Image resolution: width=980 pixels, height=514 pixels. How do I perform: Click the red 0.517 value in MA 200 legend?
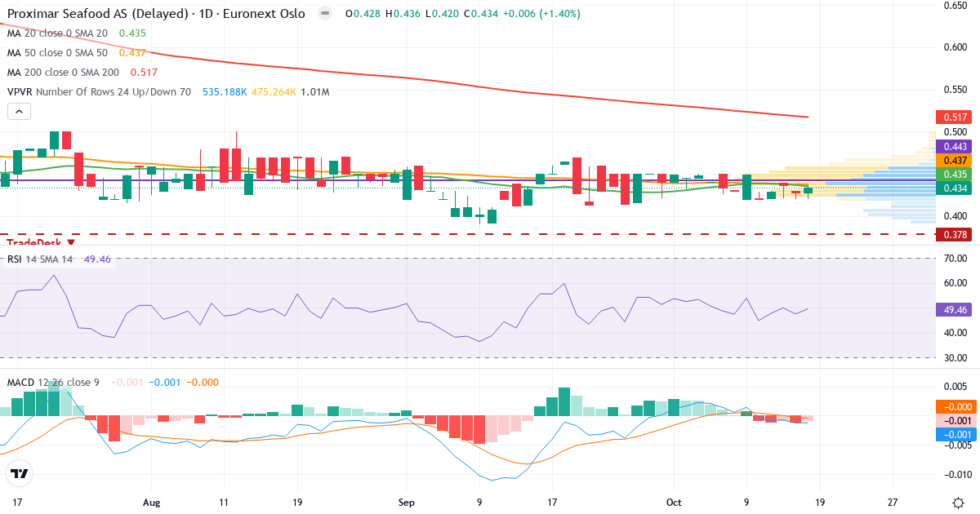[144, 72]
